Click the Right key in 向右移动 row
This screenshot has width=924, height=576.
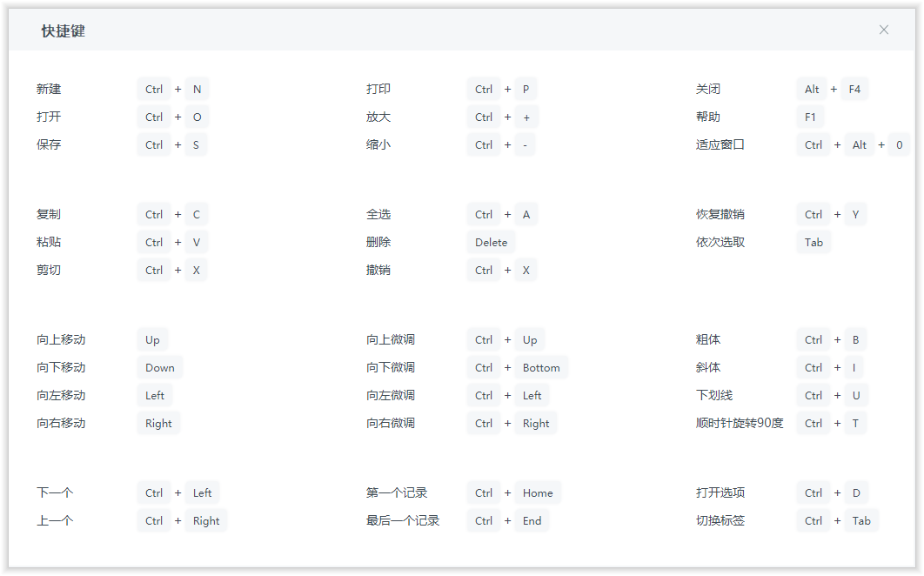coord(158,423)
